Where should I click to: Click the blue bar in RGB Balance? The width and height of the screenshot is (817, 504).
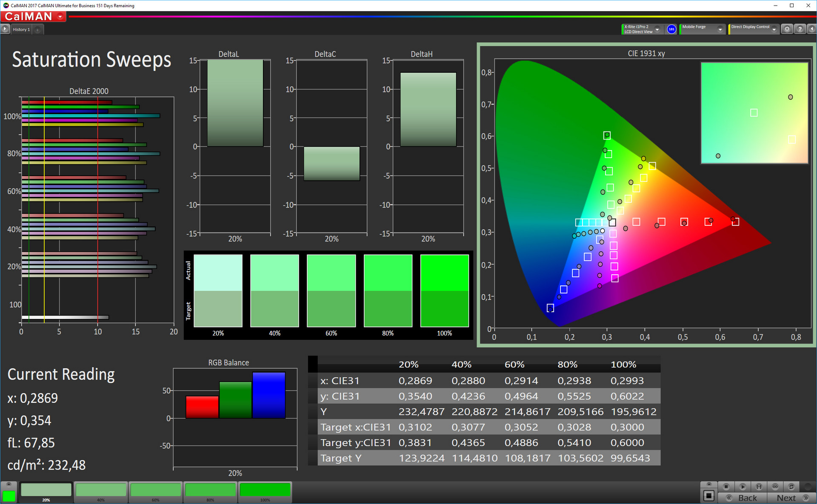(x=269, y=395)
